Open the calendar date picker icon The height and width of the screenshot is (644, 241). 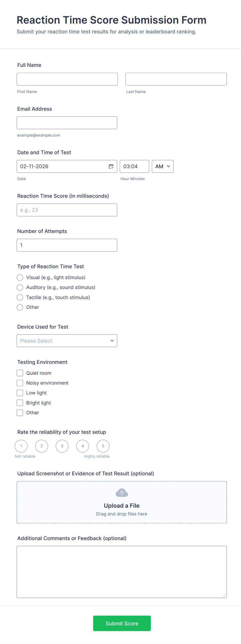pos(111,166)
